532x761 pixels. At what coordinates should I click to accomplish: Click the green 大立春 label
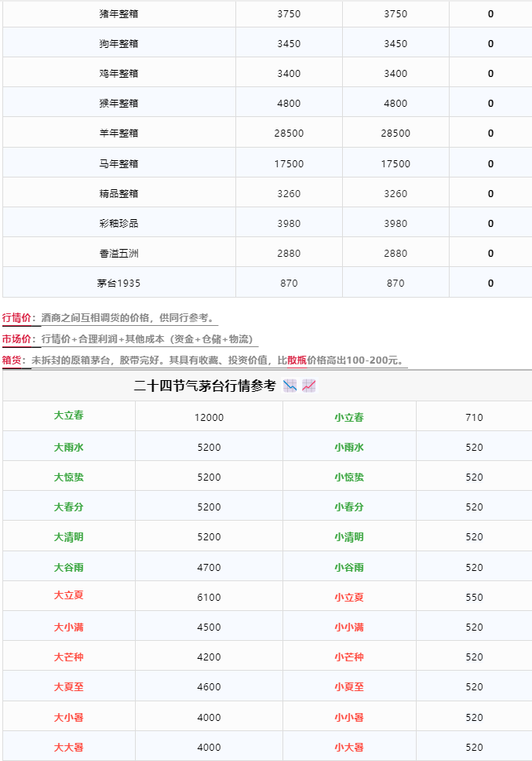click(69, 415)
